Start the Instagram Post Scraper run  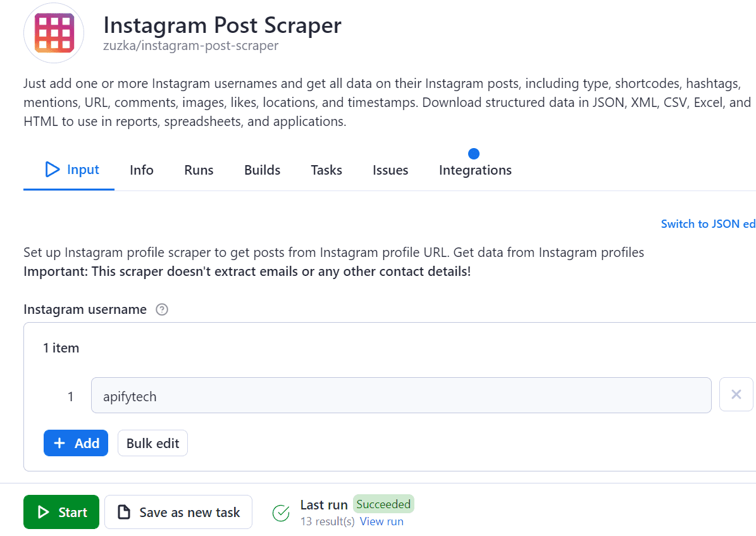tap(61, 512)
